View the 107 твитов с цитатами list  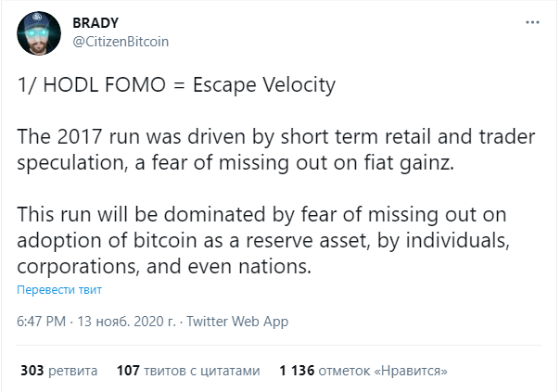[188, 371]
